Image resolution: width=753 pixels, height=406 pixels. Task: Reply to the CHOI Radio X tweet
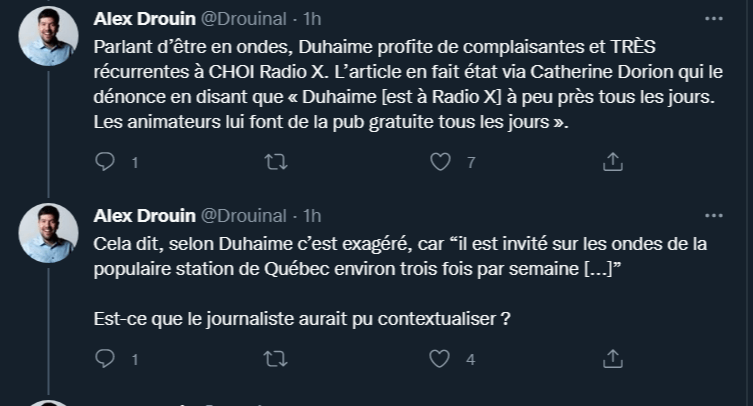click(105, 162)
